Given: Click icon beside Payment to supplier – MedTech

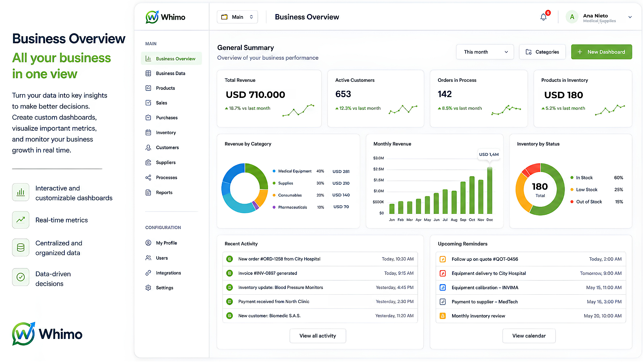Looking at the screenshot, I should click(443, 302).
